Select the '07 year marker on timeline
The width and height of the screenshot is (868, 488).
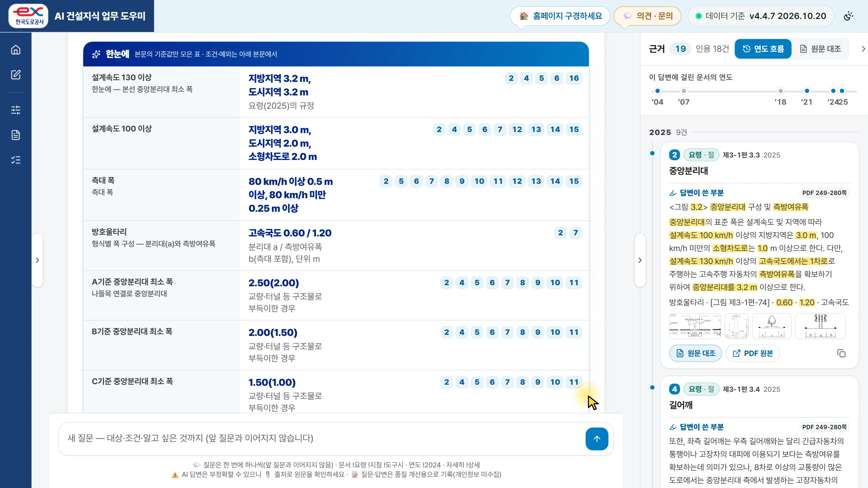684,91
